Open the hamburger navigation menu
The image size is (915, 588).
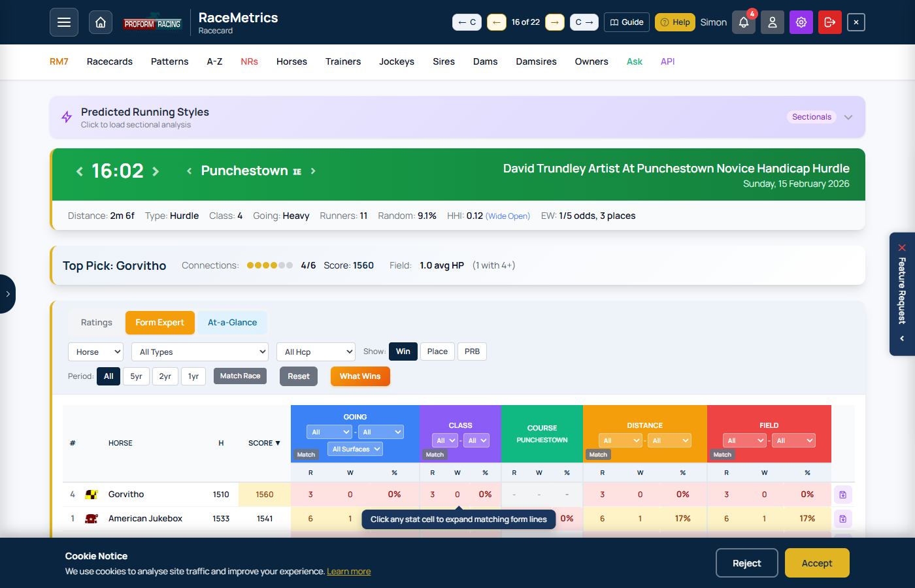coord(63,22)
